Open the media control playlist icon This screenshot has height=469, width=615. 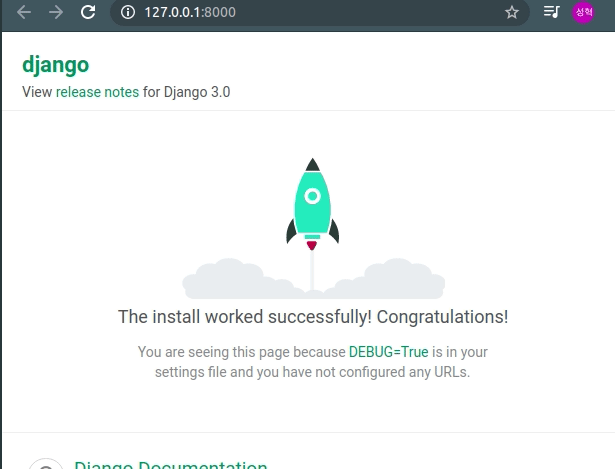551,12
